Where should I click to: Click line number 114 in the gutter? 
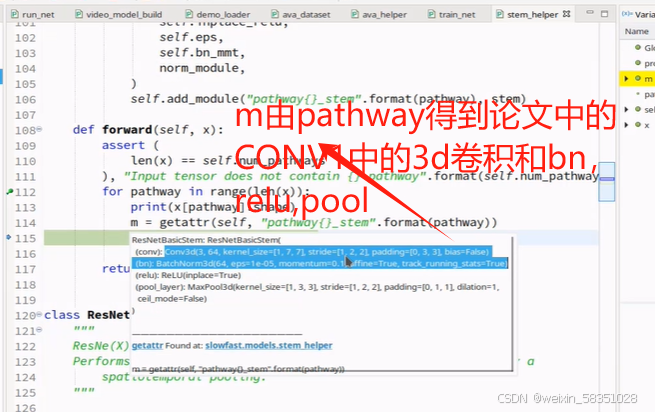25,223
